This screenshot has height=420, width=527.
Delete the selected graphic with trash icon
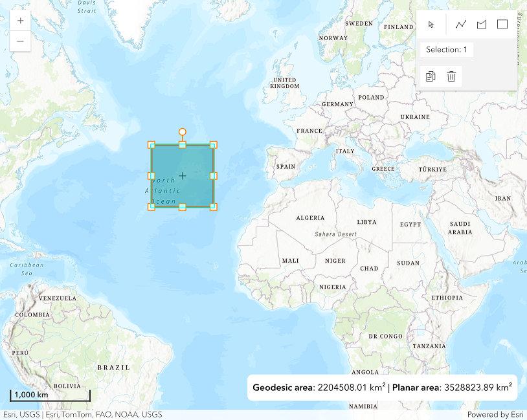coord(451,77)
